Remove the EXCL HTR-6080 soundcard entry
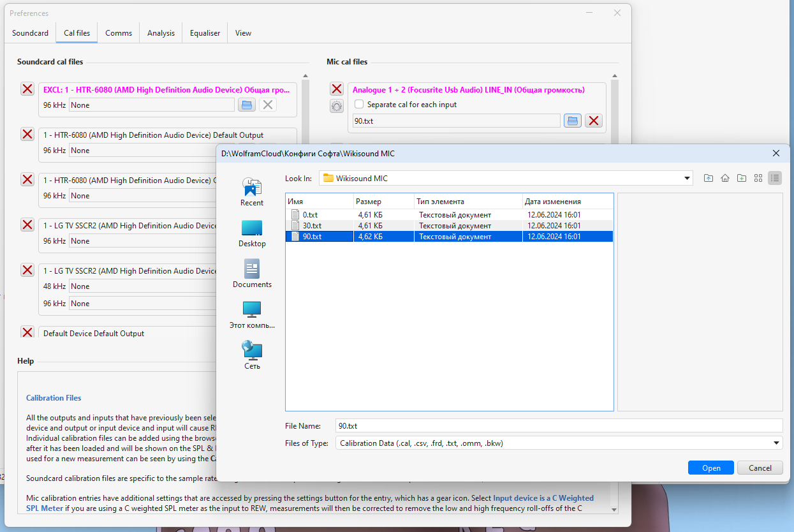The height and width of the screenshot is (532, 794). [x=27, y=89]
